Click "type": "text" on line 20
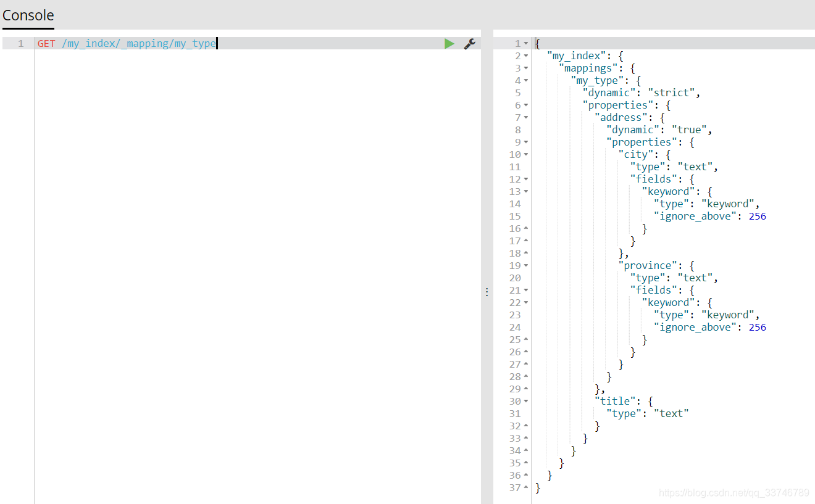Screen dimensions: 815x504 tap(674, 278)
